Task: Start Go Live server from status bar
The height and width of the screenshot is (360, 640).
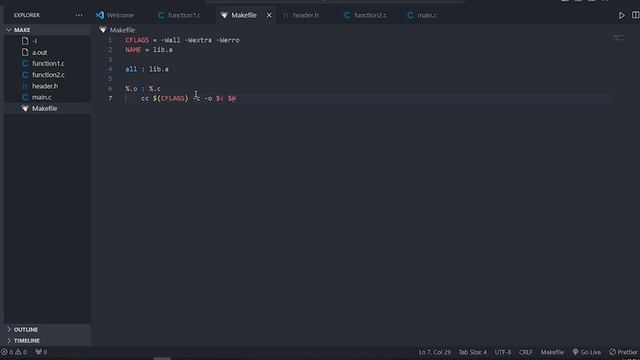Action: (x=587, y=352)
